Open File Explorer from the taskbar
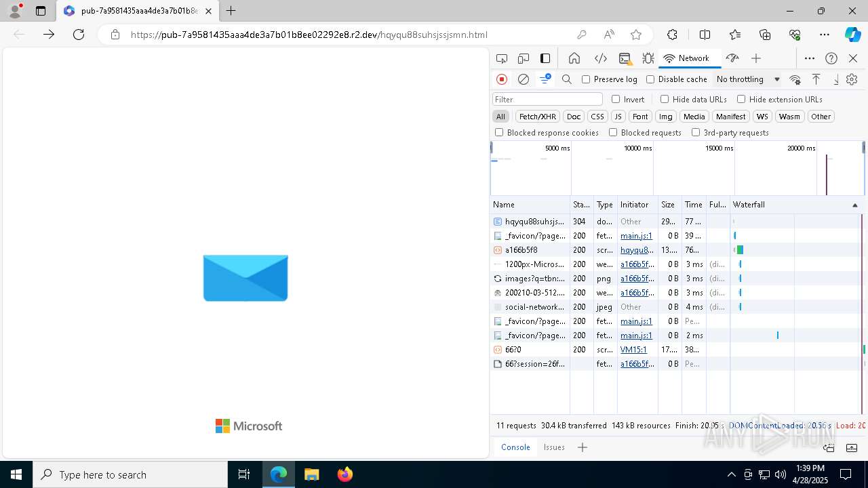The image size is (868, 488). coord(312,474)
